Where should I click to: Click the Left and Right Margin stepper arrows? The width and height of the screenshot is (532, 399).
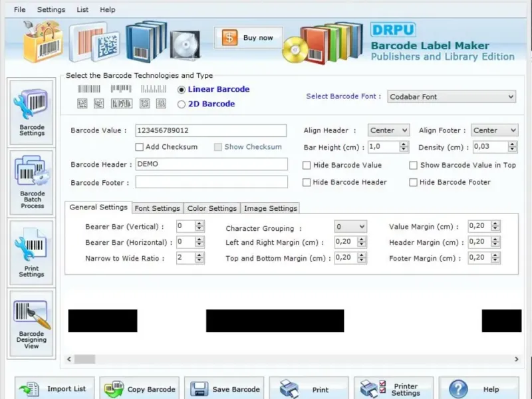pos(362,242)
